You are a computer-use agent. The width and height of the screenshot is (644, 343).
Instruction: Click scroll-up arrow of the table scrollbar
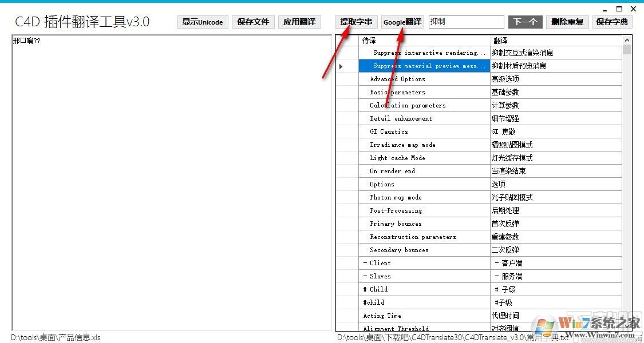pyautogui.click(x=627, y=40)
